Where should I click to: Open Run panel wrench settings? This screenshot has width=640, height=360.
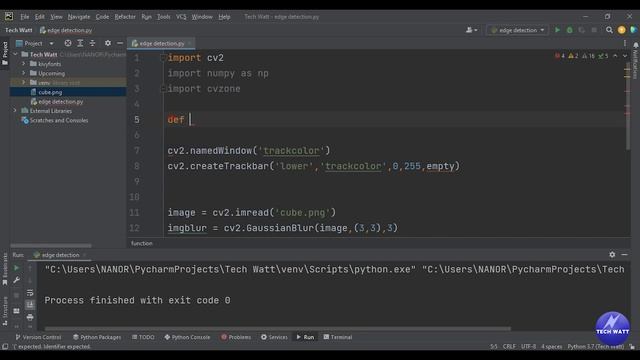click(x=16, y=280)
